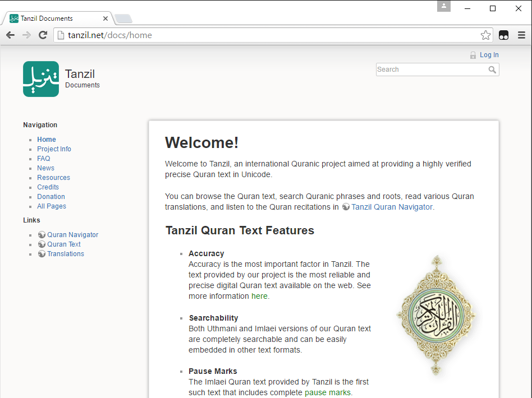Click the globe icon next to Translations
The width and height of the screenshot is (532, 398).
coord(42,253)
